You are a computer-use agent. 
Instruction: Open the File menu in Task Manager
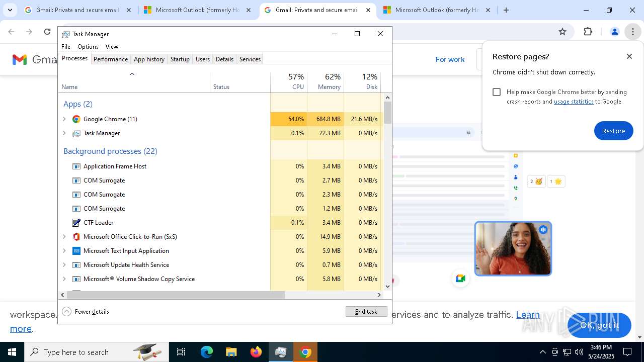66,47
